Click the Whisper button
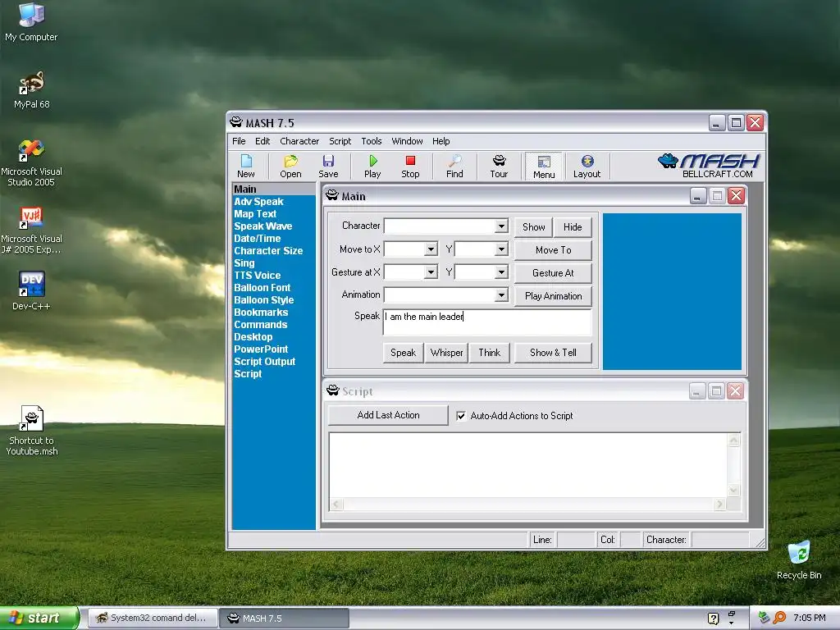This screenshot has width=840, height=630. tap(446, 353)
